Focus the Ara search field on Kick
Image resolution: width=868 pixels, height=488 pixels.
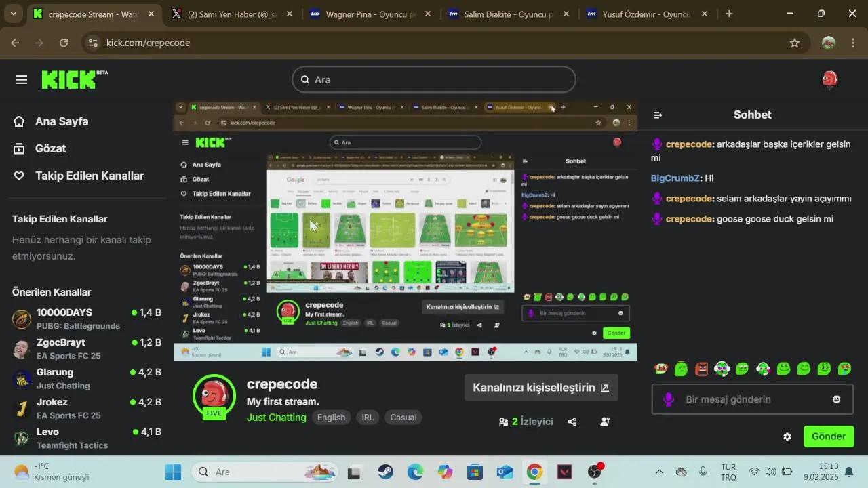coord(434,79)
